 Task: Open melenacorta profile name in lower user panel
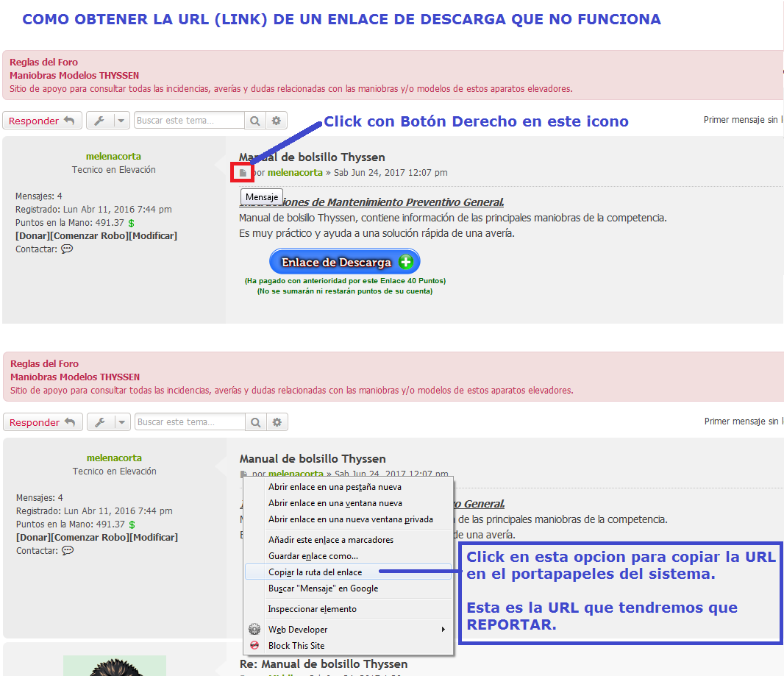click(115, 458)
